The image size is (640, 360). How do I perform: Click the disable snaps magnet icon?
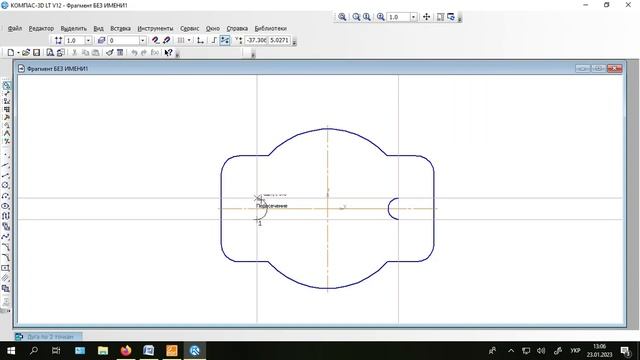point(167,40)
